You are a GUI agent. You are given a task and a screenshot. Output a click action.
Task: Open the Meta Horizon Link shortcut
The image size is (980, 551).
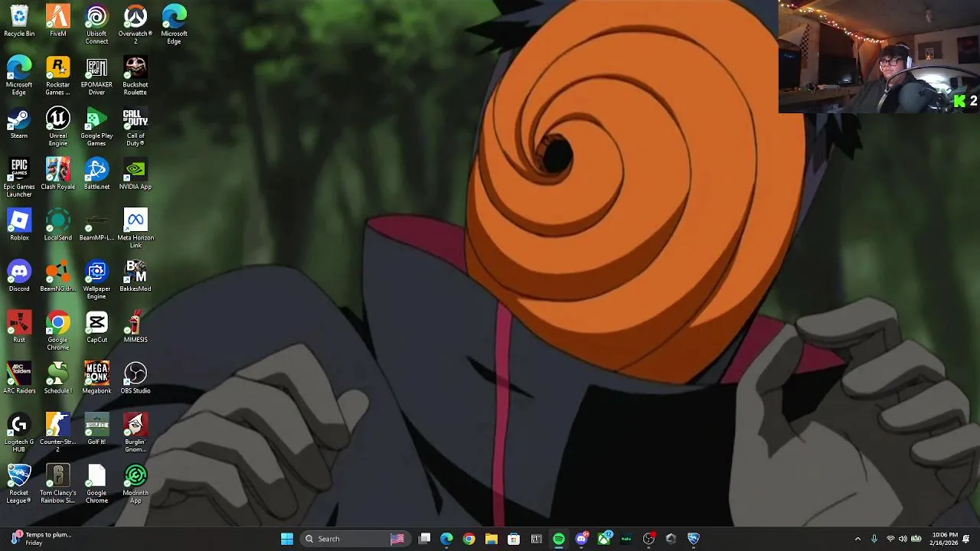pyautogui.click(x=136, y=229)
